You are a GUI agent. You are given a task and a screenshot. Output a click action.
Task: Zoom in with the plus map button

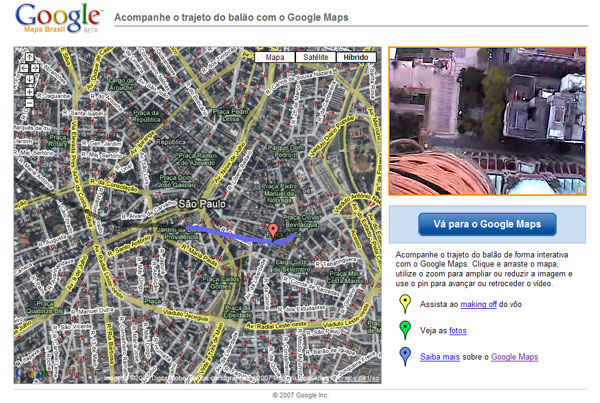(x=29, y=92)
